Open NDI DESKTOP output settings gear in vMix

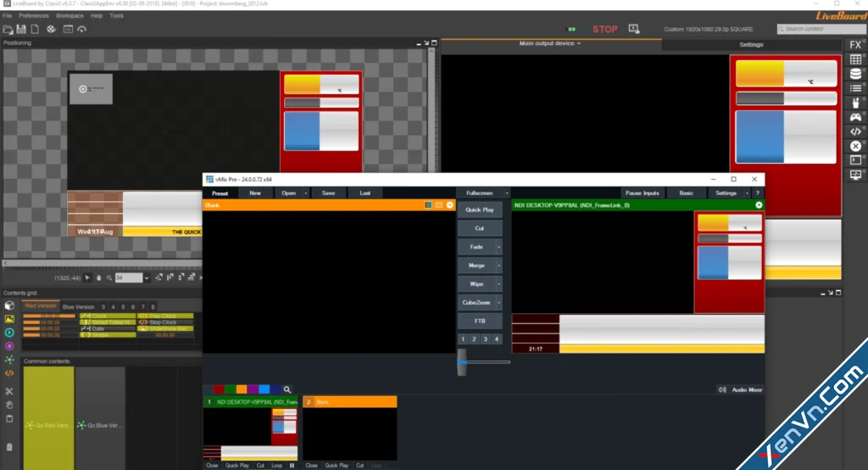[759, 205]
